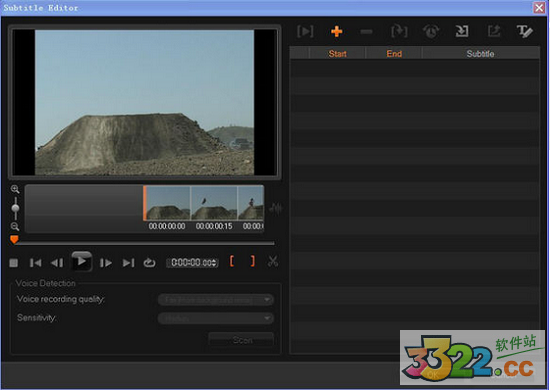This screenshot has height=390, width=550.
Task: Click the zoom out magnifier icon
Action: click(x=15, y=226)
